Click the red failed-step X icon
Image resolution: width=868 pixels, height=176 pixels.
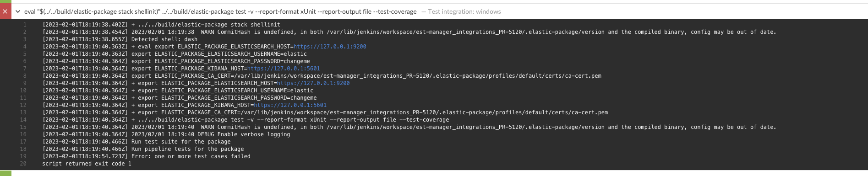point(5,11)
